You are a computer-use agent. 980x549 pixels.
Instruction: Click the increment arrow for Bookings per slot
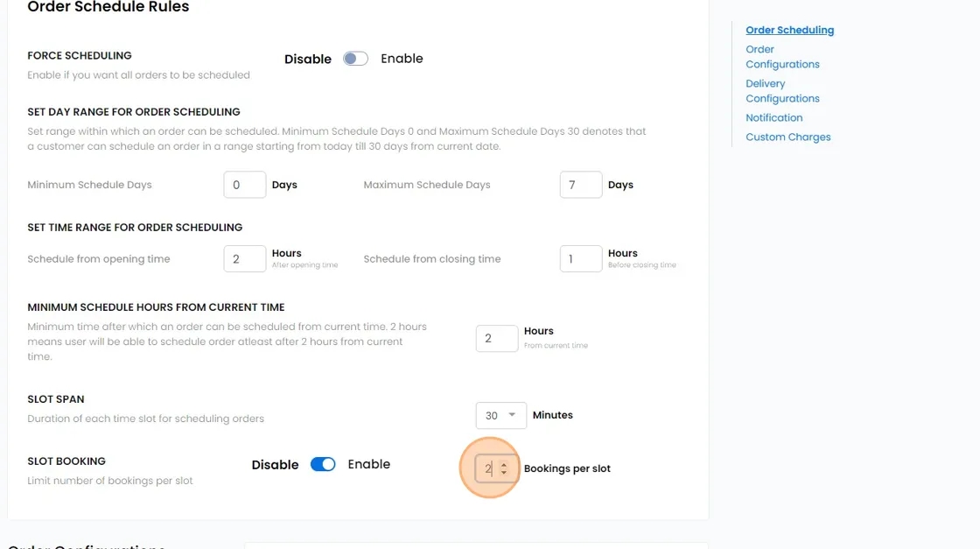click(x=504, y=465)
